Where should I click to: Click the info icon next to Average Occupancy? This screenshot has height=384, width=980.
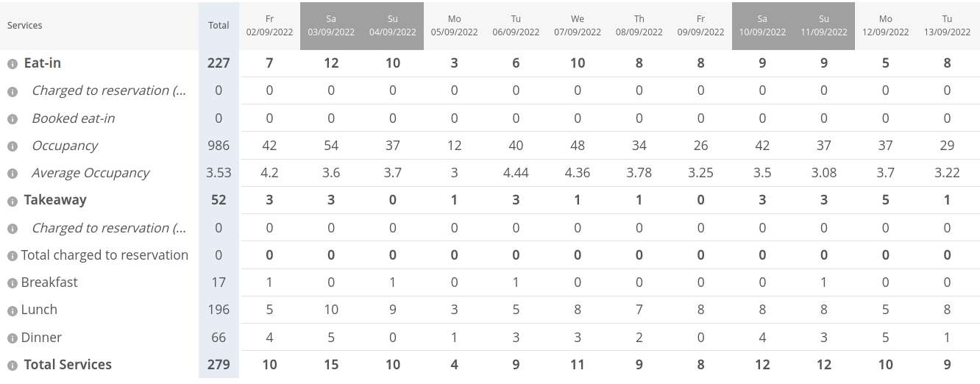pos(13,174)
